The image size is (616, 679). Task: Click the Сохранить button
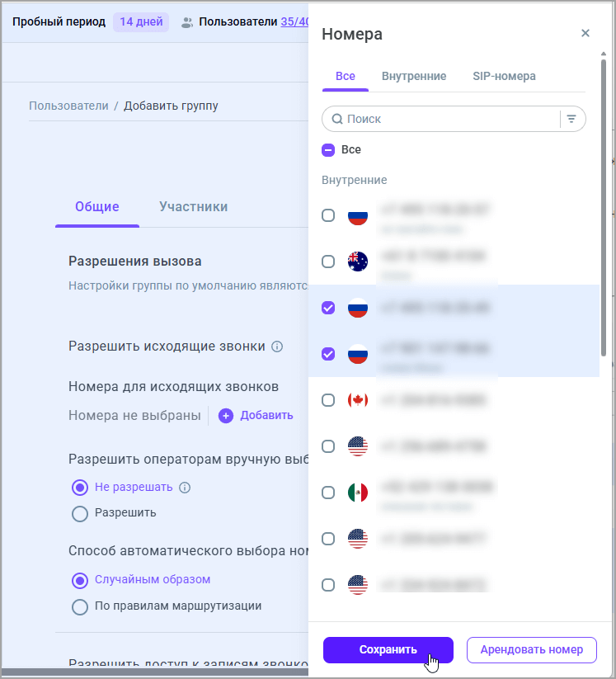pyautogui.click(x=388, y=650)
